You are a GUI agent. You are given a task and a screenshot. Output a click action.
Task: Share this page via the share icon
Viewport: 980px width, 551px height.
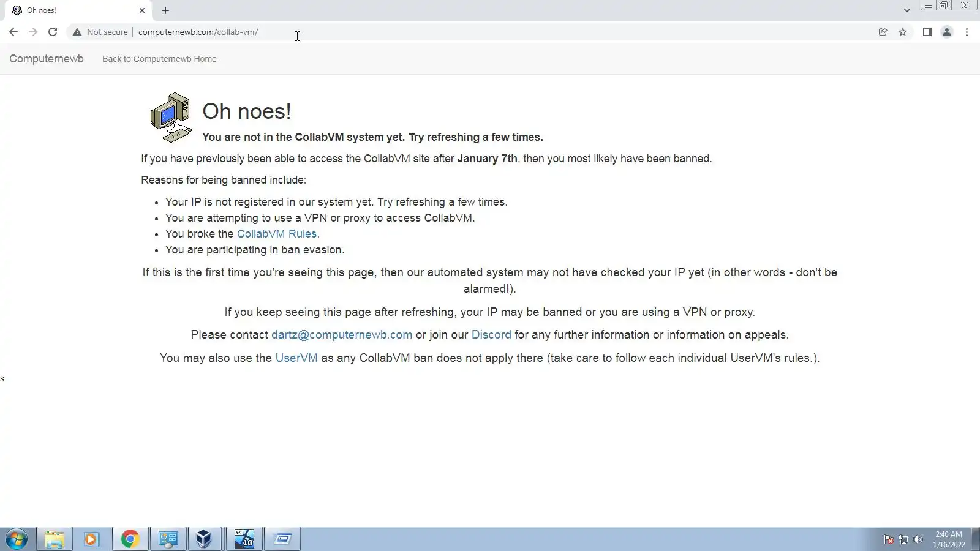(x=883, y=32)
